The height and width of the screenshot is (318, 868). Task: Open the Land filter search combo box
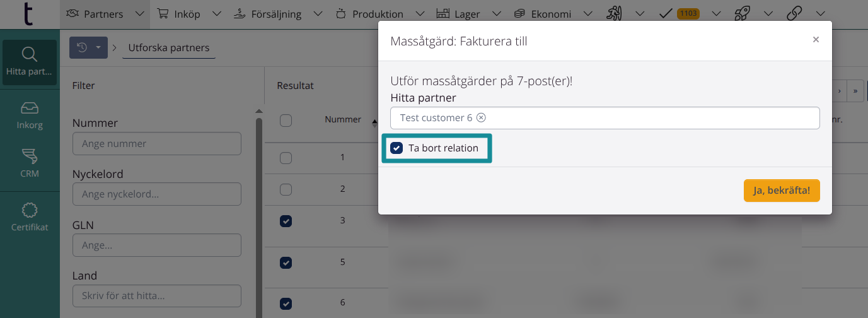[x=157, y=296]
